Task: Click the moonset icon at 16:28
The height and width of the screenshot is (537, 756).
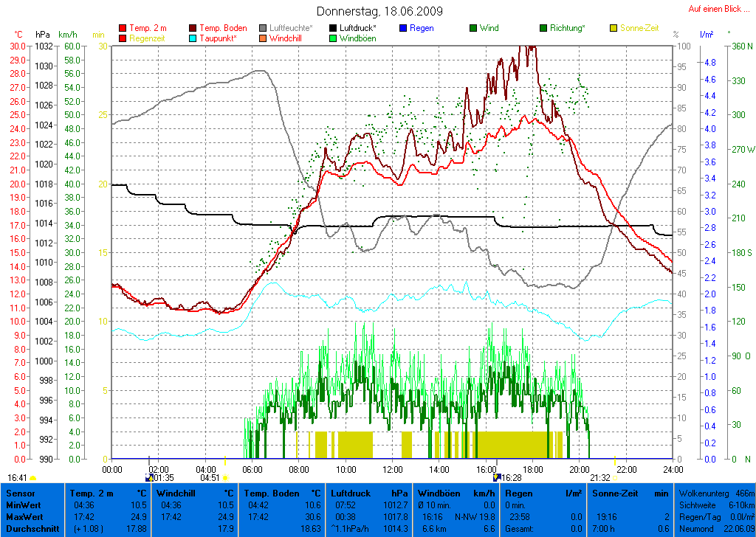Action: coord(496,478)
